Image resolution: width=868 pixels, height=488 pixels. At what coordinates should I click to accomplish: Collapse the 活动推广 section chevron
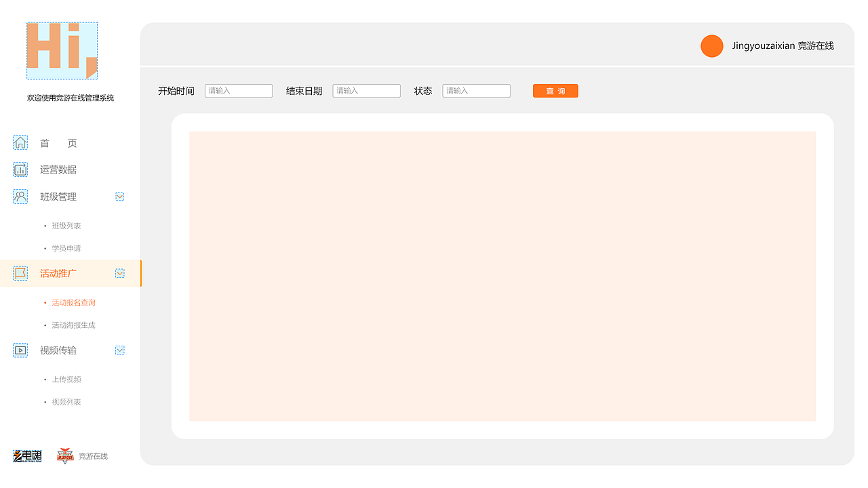pos(120,273)
